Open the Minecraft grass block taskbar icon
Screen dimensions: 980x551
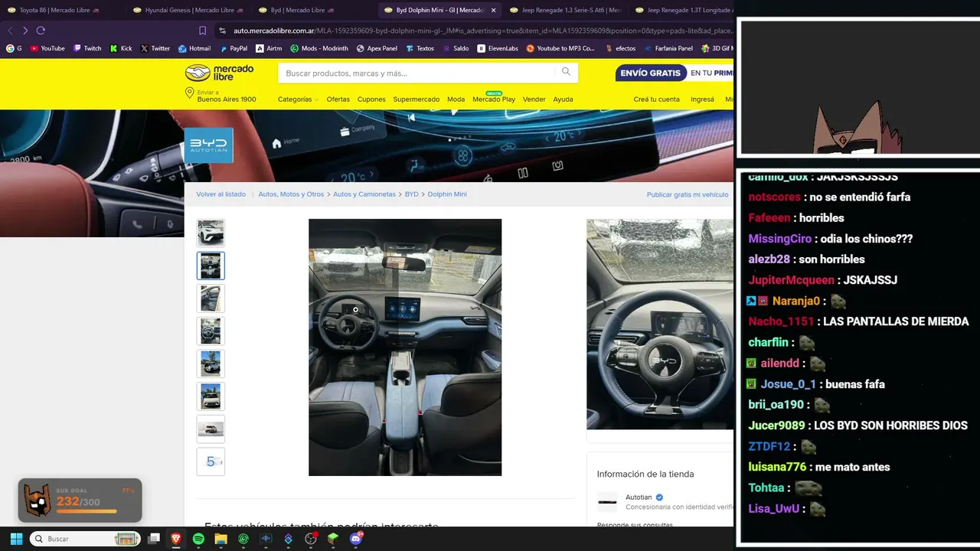[x=333, y=539]
